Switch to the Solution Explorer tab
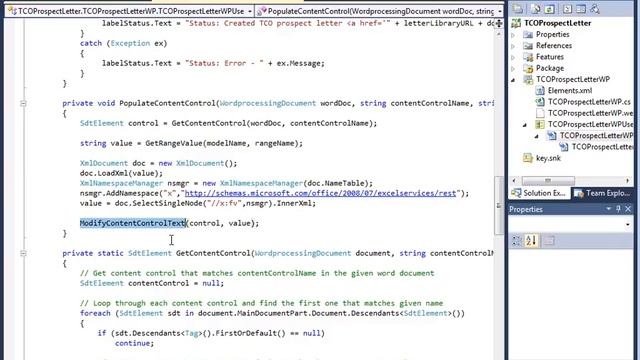The width and height of the screenshot is (640, 360). [x=539, y=193]
